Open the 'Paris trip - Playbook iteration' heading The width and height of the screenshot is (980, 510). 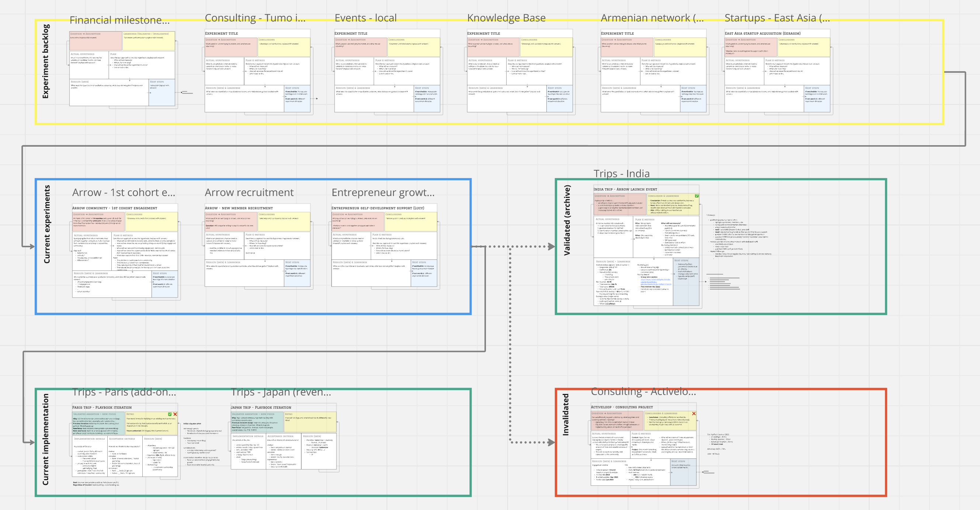click(102, 408)
